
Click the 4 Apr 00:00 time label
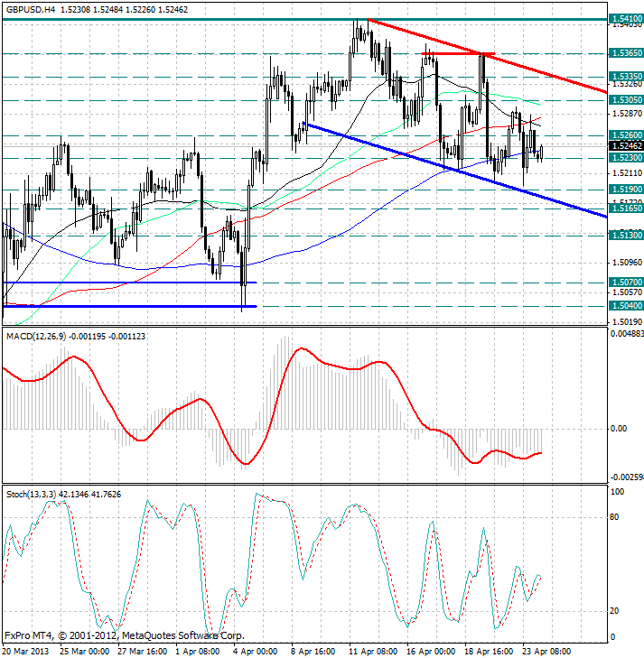pos(256,652)
